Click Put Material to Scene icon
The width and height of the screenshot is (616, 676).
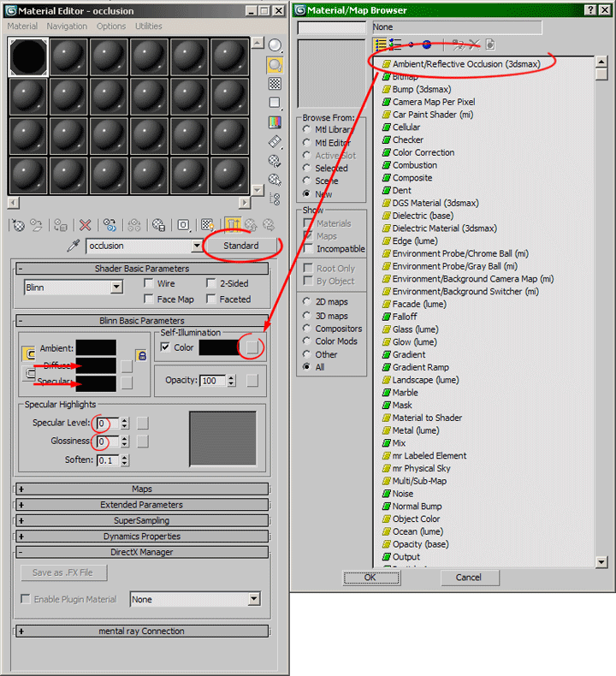[37, 225]
